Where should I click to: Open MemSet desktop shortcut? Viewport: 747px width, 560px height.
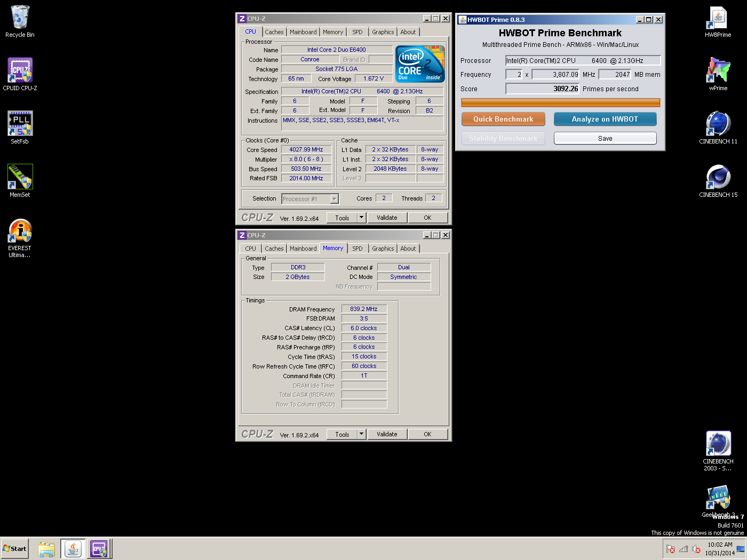[20, 181]
